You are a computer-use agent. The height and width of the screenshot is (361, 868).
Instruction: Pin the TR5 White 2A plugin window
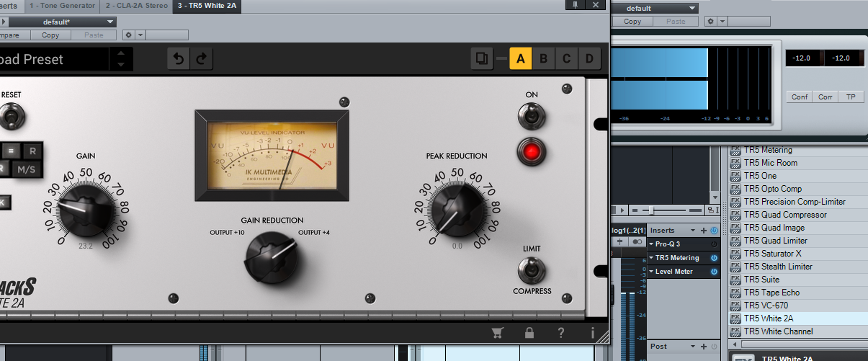pyautogui.click(x=575, y=4)
